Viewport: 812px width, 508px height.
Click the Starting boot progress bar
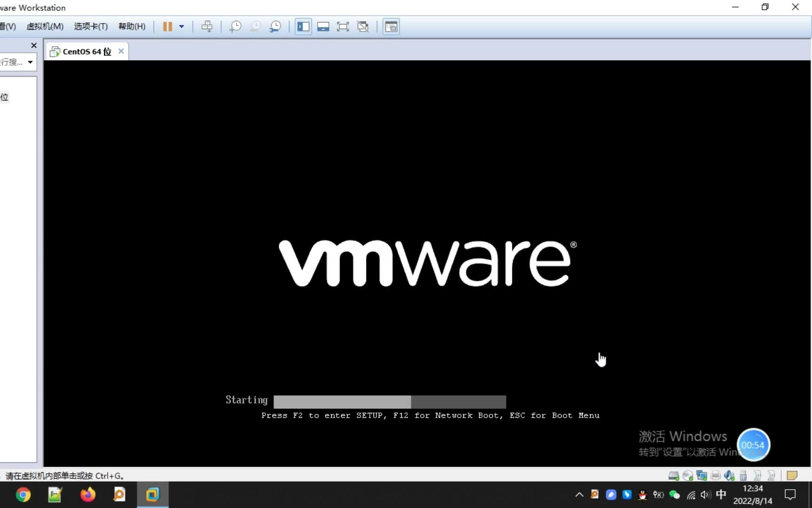coord(390,402)
